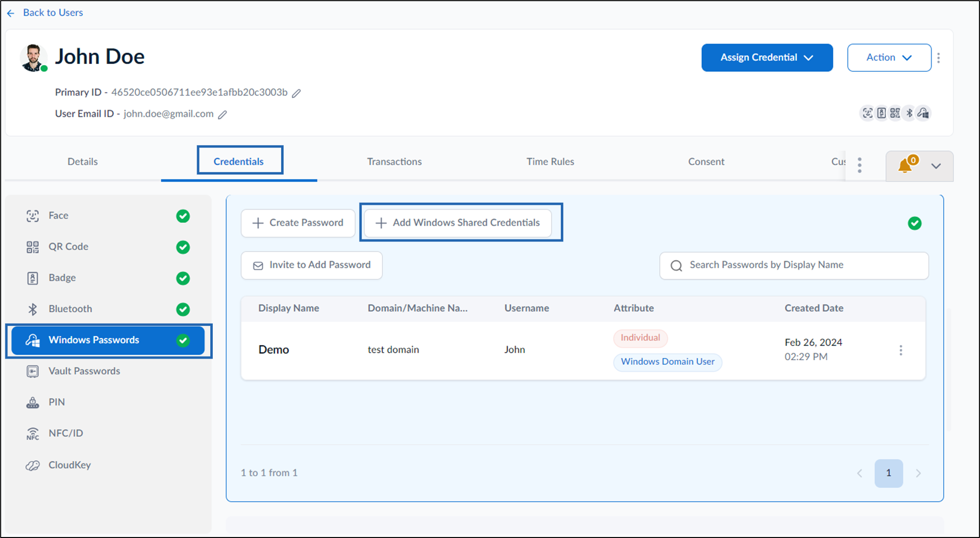Click the Create Password button
Screen dimensions: 980x538
(x=298, y=223)
